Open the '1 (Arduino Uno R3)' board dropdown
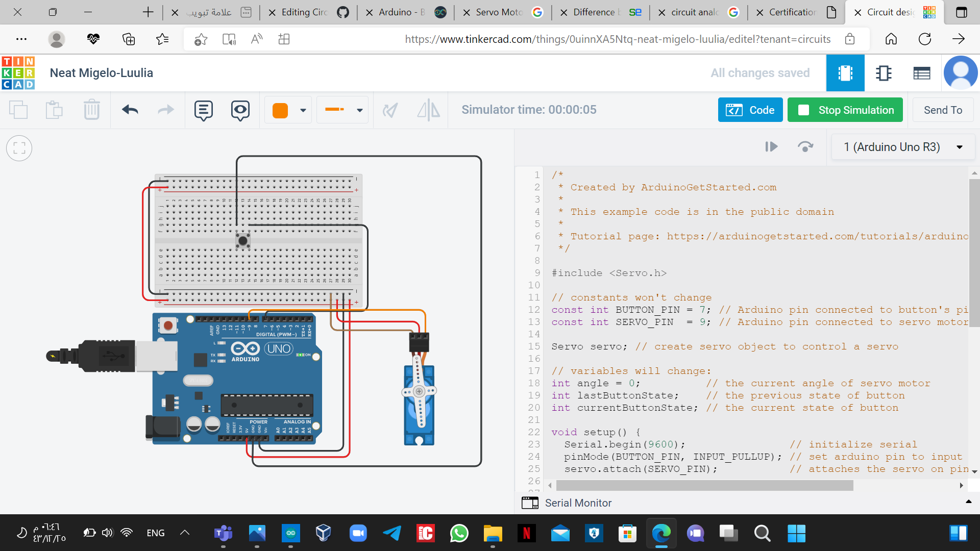The width and height of the screenshot is (980, 551). [902, 147]
